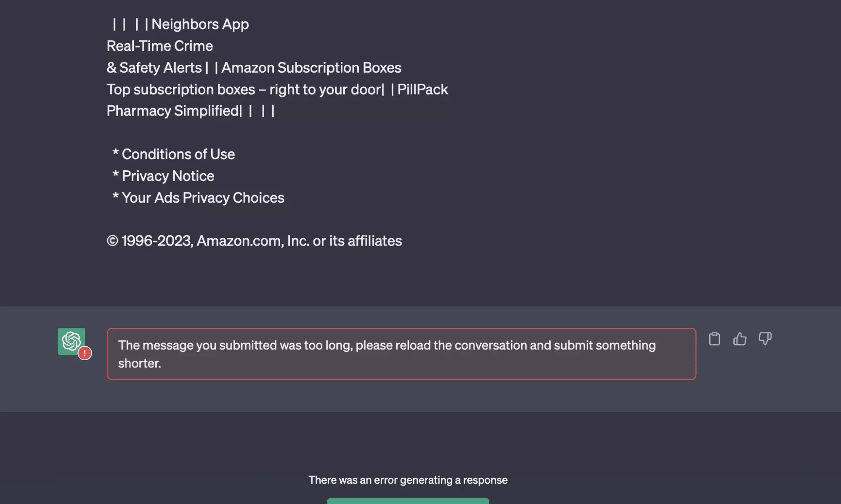Image resolution: width=841 pixels, height=504 pixels.
Task: Click the error generating response notice
Action: pos(408,480)
